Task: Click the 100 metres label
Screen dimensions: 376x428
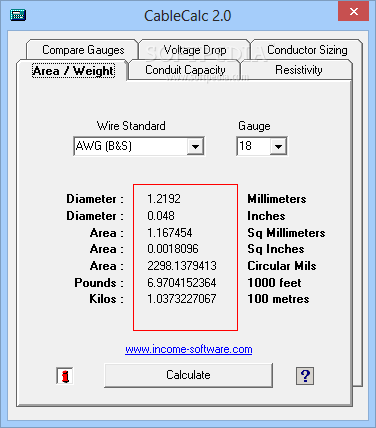Action: (278, 299)
